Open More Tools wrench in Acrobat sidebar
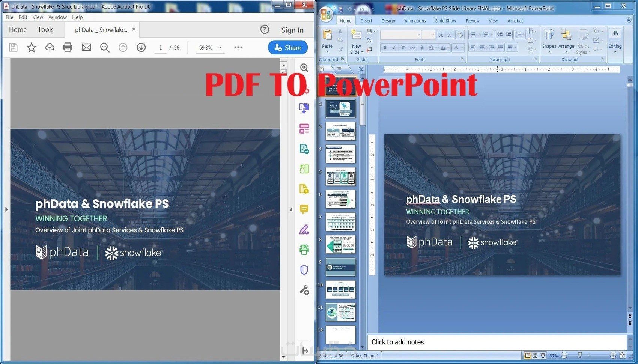Image resolution: width=638 pixels, height=364 pixels. point(304,290)
